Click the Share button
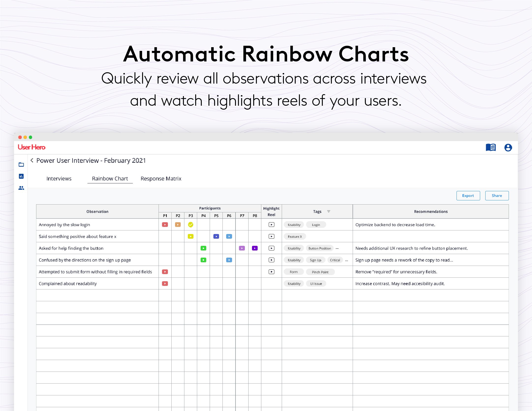Viewport: 532px width, 411px height. [497, 196]
